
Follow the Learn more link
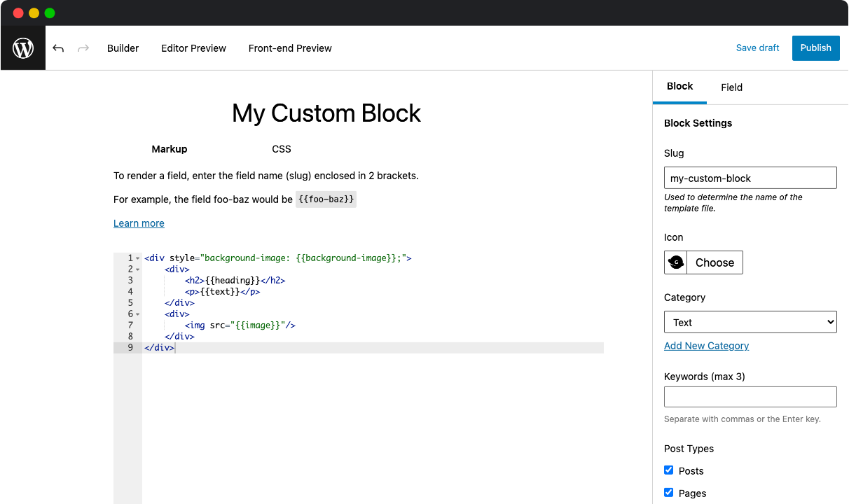(x=139, y=223)
